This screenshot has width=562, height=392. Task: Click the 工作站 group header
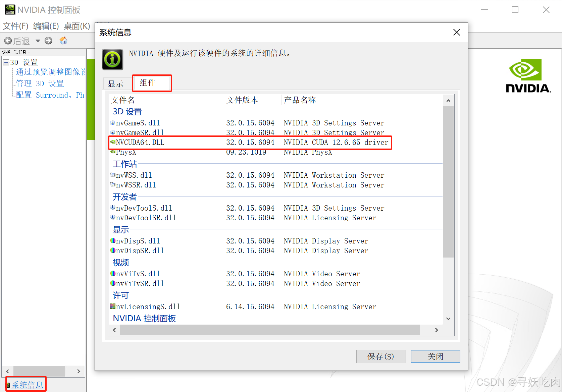click(x=125, y=164)
